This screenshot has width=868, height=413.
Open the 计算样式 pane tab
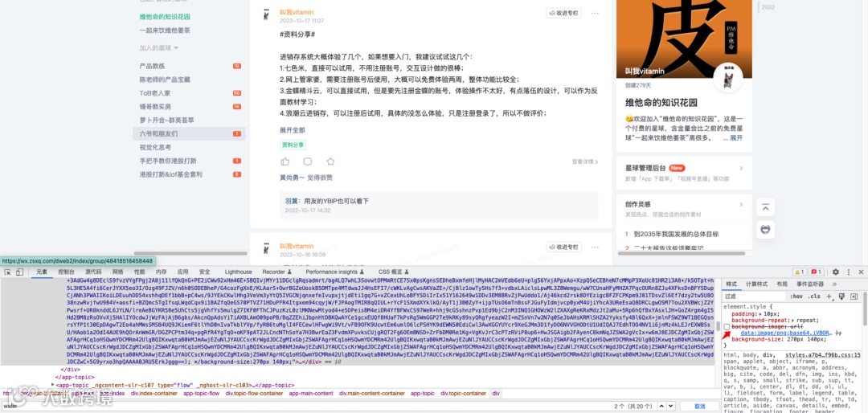[x=757, y=284]
